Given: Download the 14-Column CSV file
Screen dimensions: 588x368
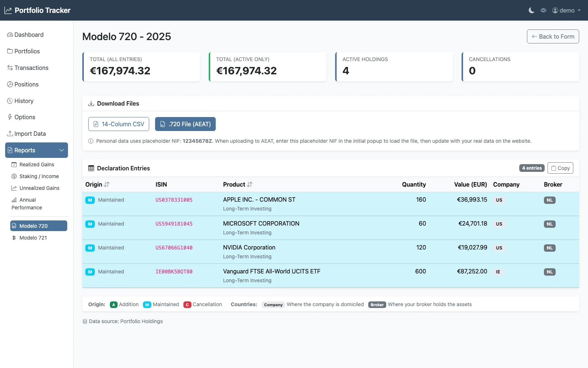Looking at the screenshot, I should 119,124.
